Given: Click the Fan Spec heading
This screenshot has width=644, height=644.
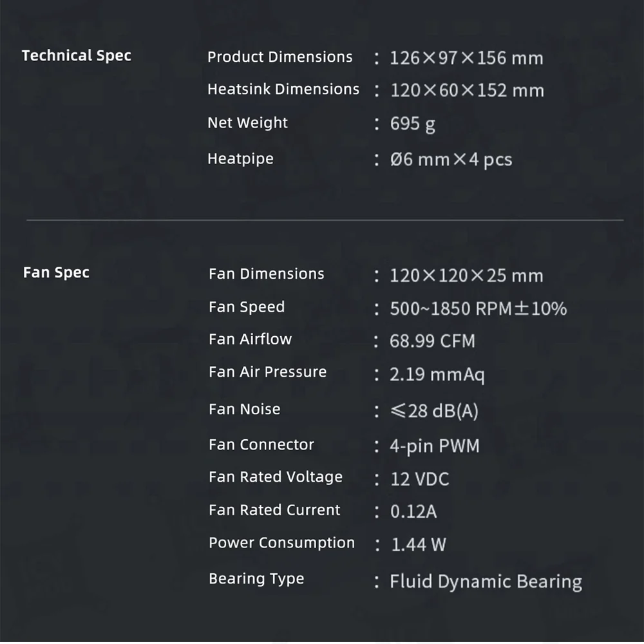Looking at the screenshot, I should point(56,273).
